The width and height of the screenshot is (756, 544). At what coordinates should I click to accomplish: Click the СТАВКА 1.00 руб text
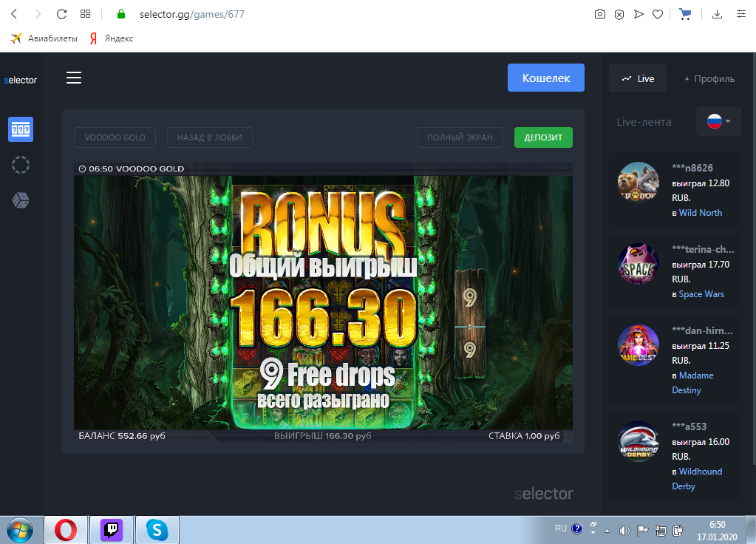524,436
